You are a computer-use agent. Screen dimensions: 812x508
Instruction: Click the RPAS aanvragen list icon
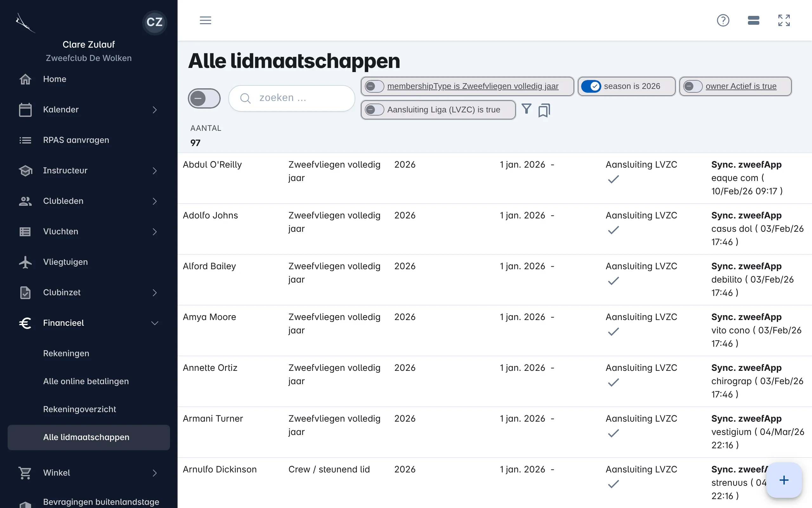[x=25, y=140]
